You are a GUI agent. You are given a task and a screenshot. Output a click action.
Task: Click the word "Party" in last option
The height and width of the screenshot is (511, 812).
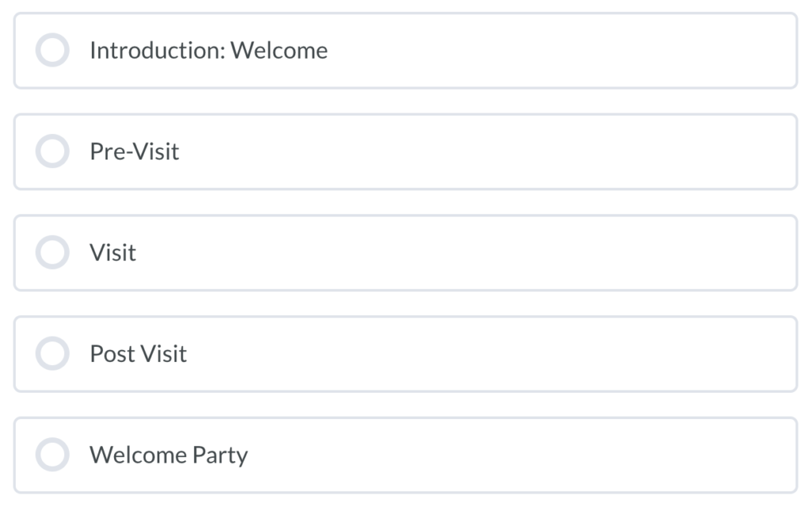(220, 455)
